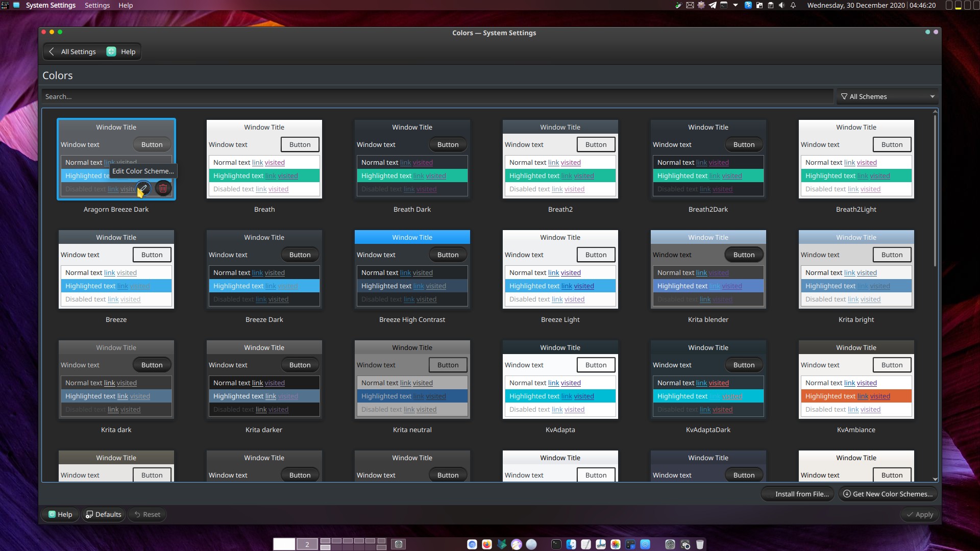Screen dimensions: 980x551
Task: Launch Firefox from the dock
Action: [x=487, y=544]
